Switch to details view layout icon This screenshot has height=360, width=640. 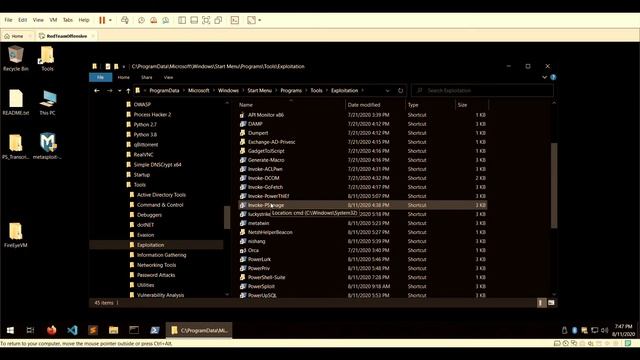[541, 302]
